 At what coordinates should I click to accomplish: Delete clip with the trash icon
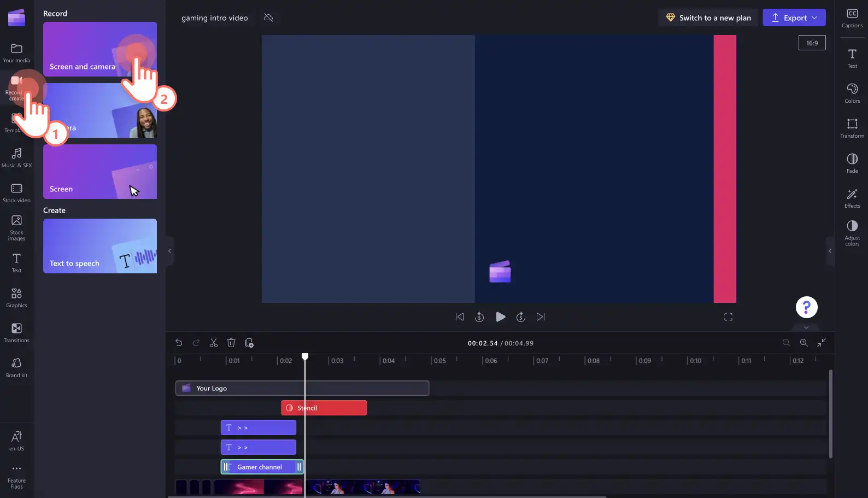pyautogui.click(x=231, y=343)
